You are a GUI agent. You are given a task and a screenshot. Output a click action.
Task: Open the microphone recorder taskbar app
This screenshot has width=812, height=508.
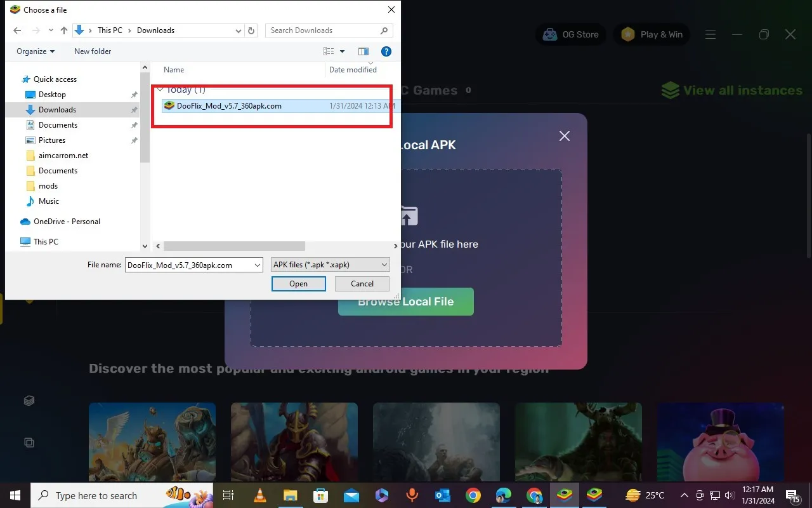coord(412,495)
